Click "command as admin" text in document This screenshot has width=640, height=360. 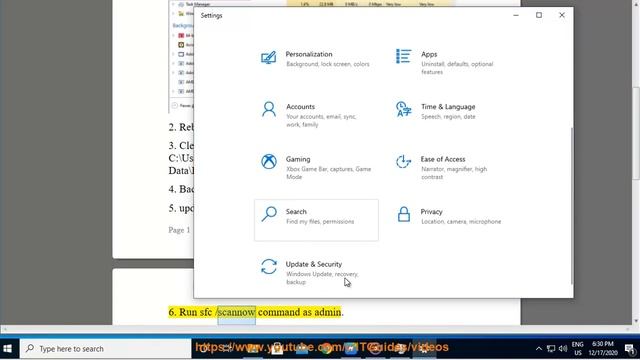point(300,312)
